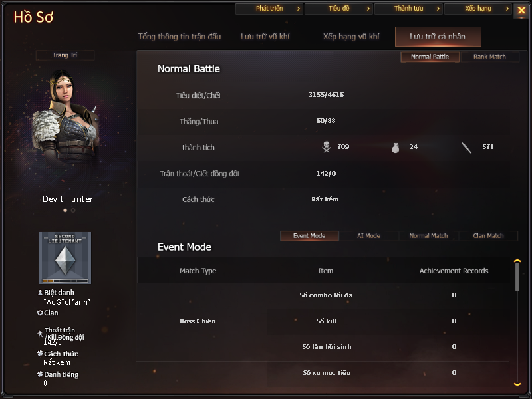Click the Second Lieutenant rank badge
532x399 pixels.
pyautogui.click(x=65, y=258)
